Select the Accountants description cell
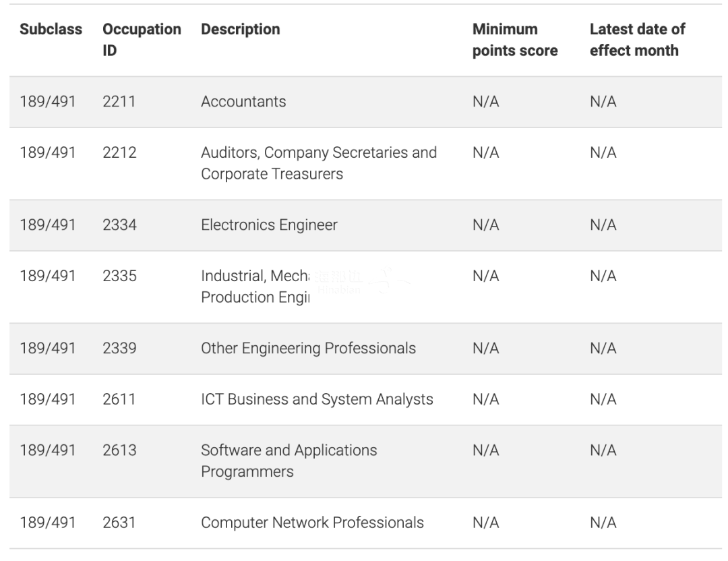The height and width of the screenshot is (561, 728). coord(243,102)
